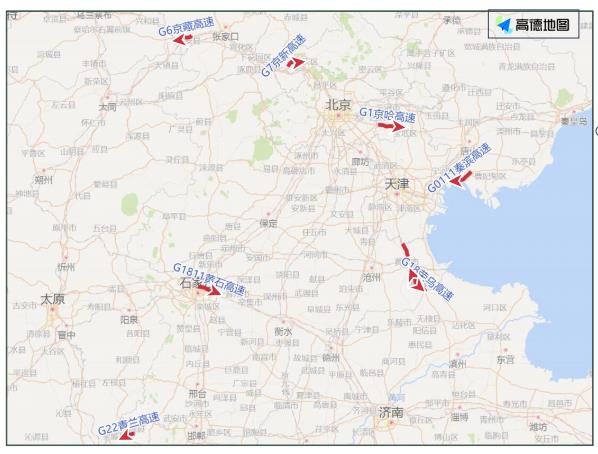
Task: Select the G22青兰高速 road label
Action: pyautogui.click(x=129, y=424)
